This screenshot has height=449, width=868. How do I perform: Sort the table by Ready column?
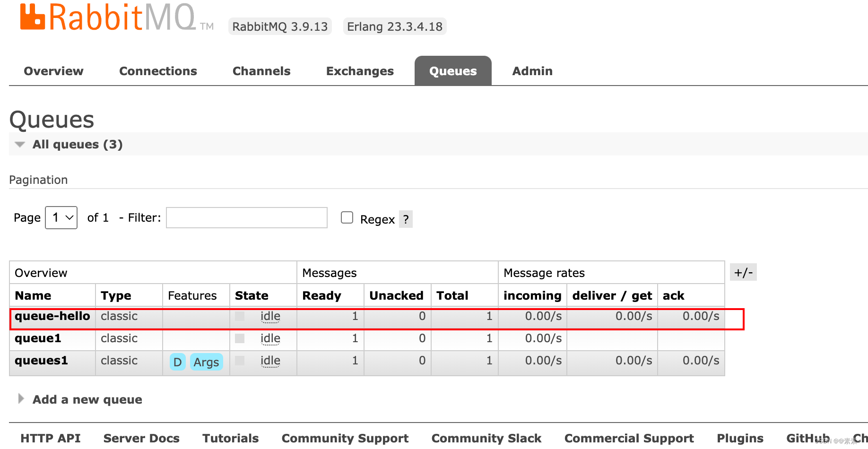point(321,296)
